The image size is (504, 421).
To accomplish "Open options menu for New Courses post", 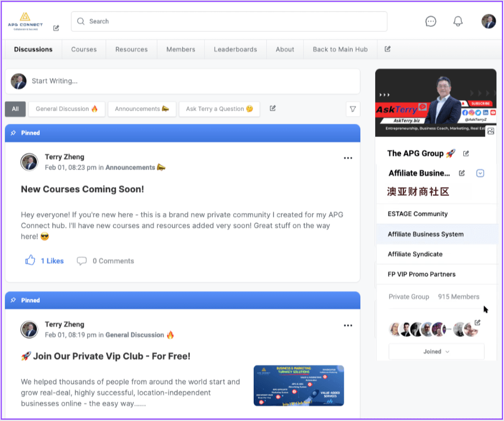I will [x=348, y=158].
